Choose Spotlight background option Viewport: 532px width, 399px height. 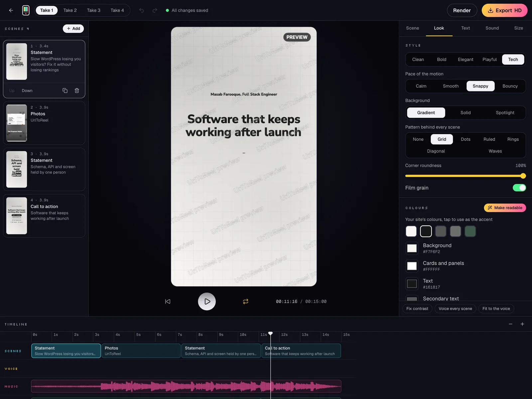click(x=505, y=113)
